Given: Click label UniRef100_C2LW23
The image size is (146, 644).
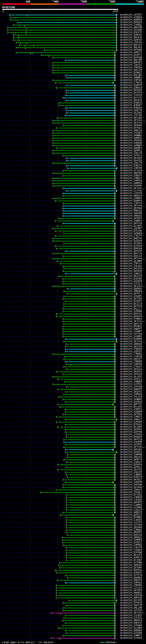Looking at the screenshot, I should click(131, 615).
